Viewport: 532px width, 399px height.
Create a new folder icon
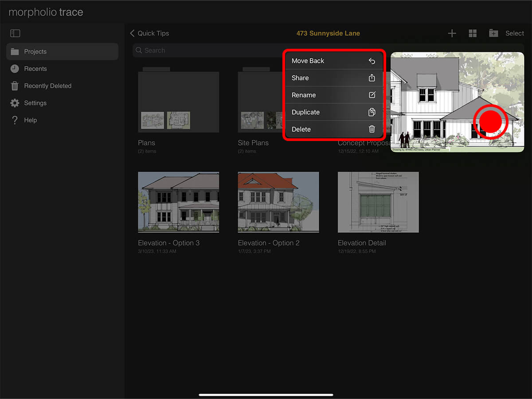[x=493, y=33]
